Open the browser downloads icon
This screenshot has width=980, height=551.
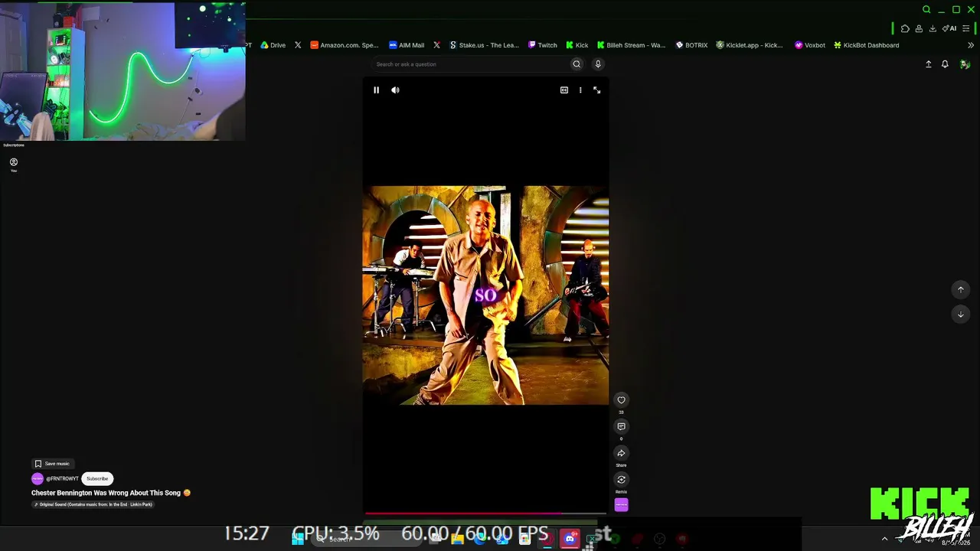point(933,28)
